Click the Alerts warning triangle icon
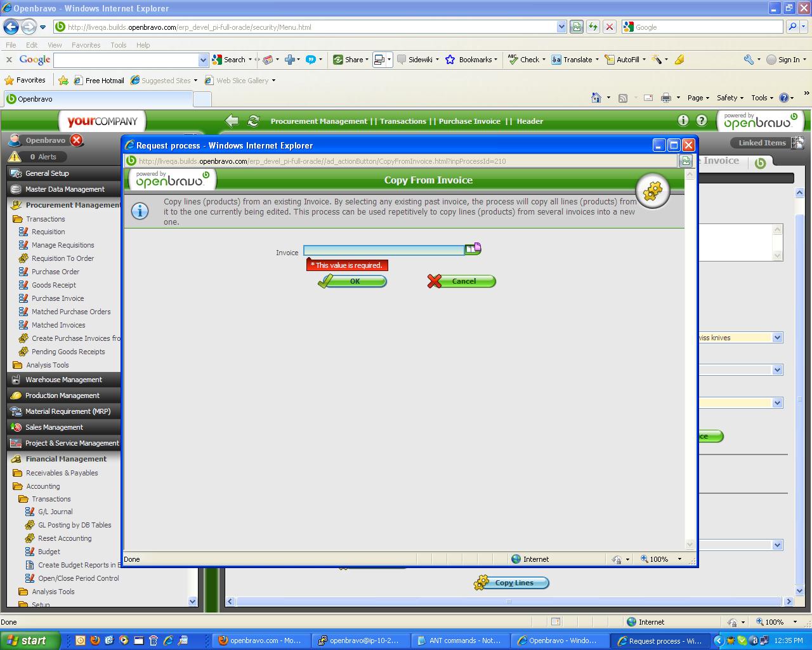This screenshot has height=650, width=812. (x=15, y=157)
